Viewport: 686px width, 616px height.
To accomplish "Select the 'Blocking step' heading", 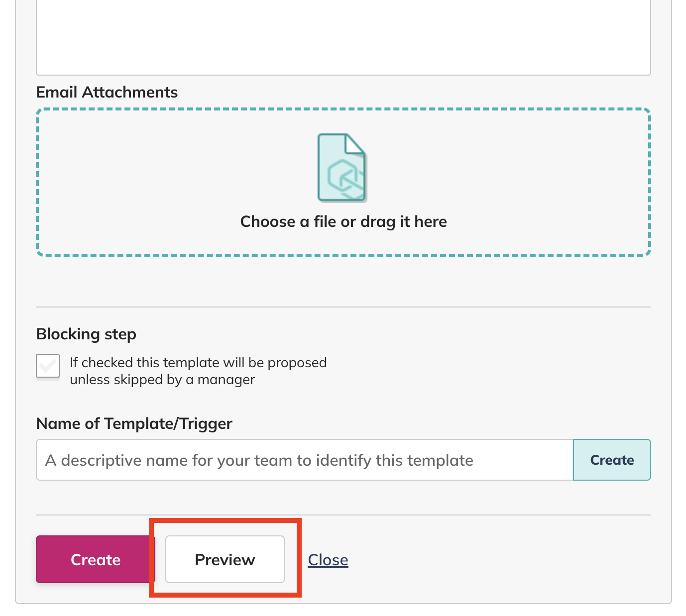I will click(x=86, y=334).
